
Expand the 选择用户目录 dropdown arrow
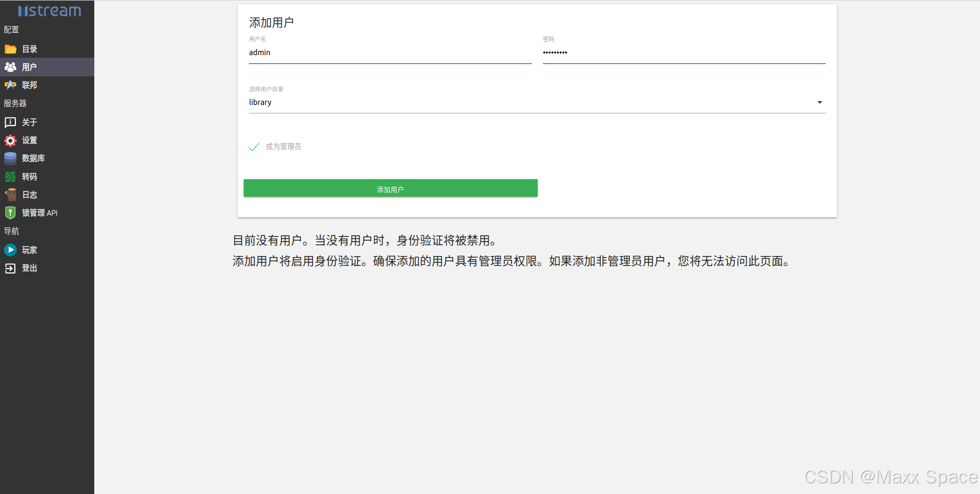(819, 102)
